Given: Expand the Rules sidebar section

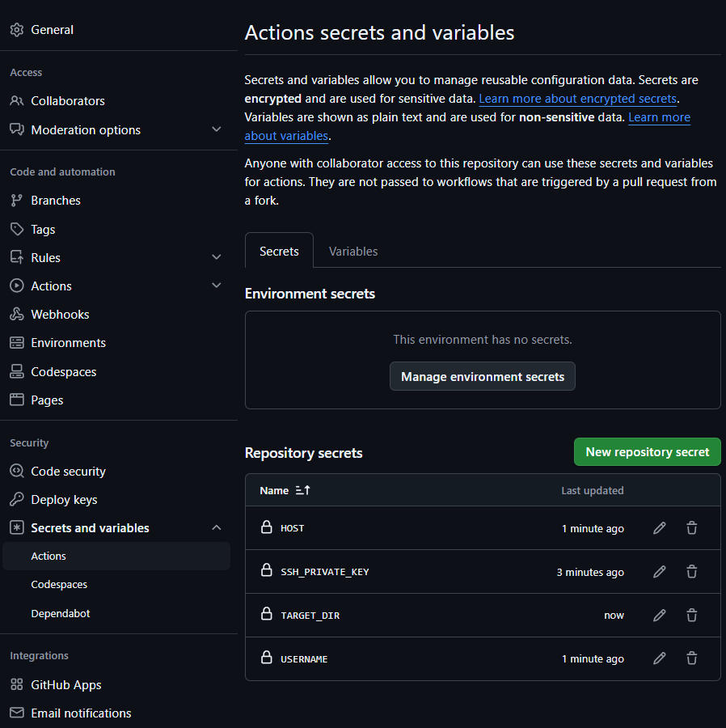Looking at the screenshot, I should pos(216,257).
